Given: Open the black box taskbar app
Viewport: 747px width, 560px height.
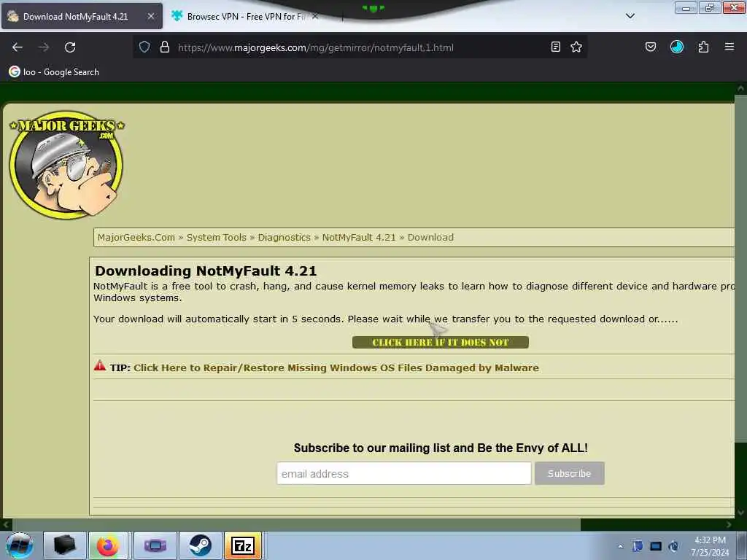Looking at the screenshot, I should tap(65, 545).
